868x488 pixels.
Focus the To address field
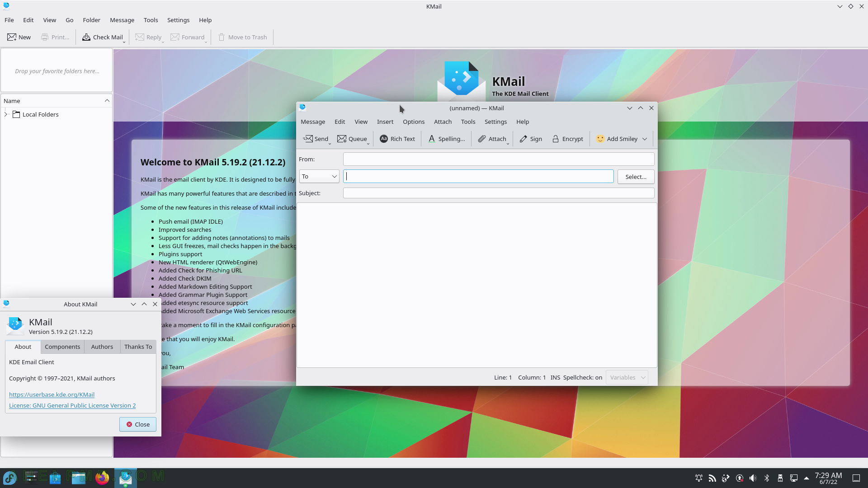point(478,176)
